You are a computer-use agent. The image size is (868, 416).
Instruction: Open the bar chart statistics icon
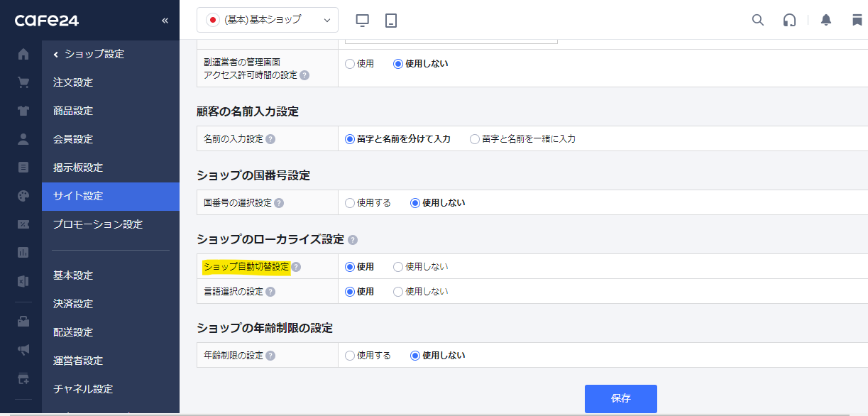[x=23, y=253]
